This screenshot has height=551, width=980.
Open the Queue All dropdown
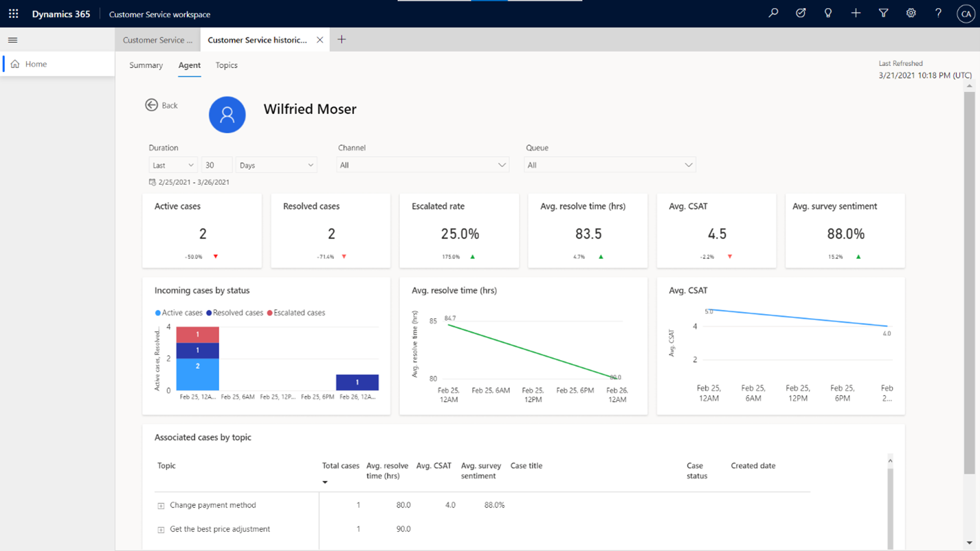click(x=610, y=165)
